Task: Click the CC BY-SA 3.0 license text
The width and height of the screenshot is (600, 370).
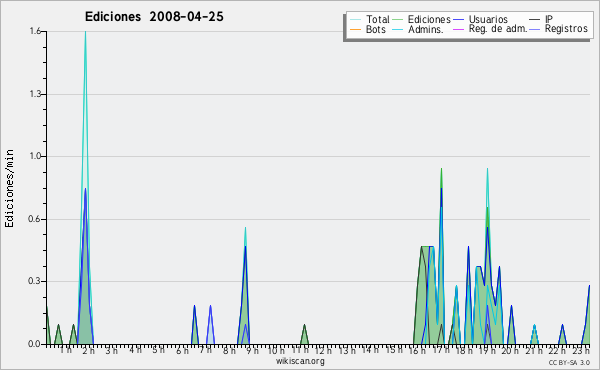Action: pos(569,363)
